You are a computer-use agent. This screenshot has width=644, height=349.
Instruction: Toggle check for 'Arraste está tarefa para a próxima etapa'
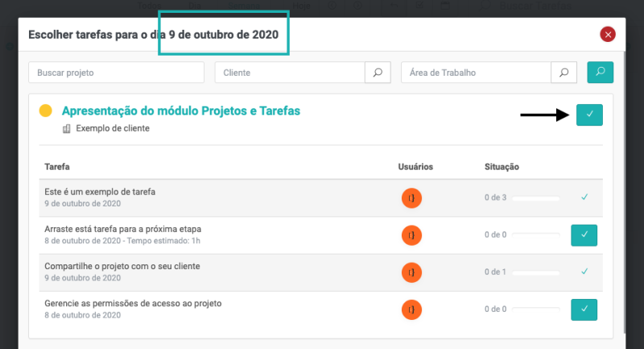[584, 235]
